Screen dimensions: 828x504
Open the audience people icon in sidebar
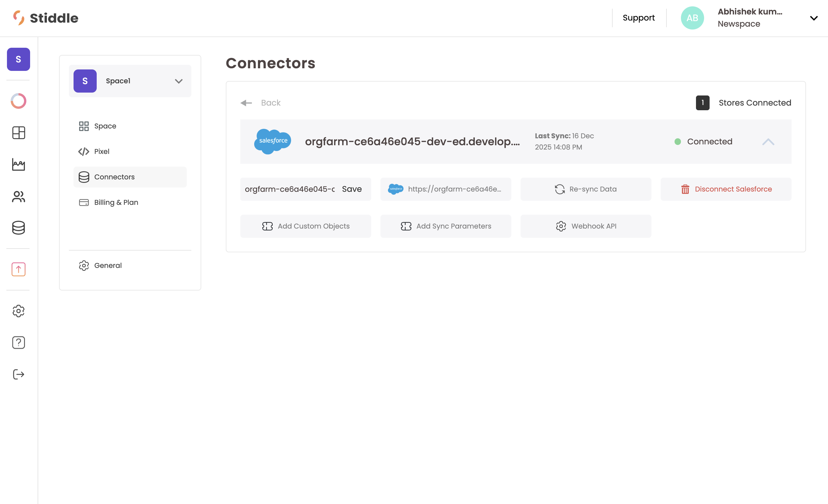point(19,196)
